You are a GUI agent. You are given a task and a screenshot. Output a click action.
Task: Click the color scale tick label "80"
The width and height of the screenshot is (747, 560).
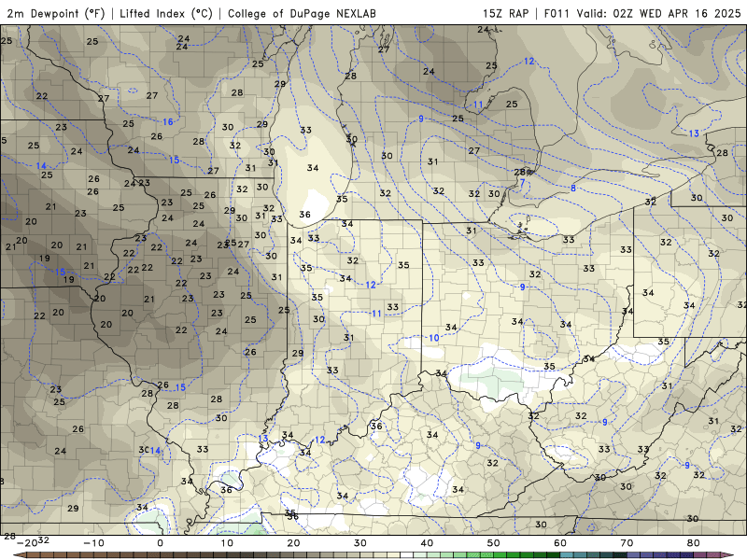694,543
